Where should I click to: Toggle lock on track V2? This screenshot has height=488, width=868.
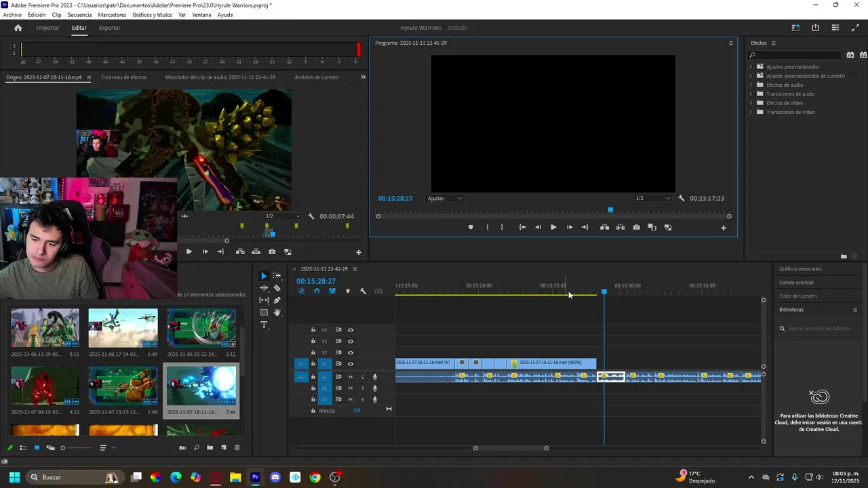tap(313, 352)
